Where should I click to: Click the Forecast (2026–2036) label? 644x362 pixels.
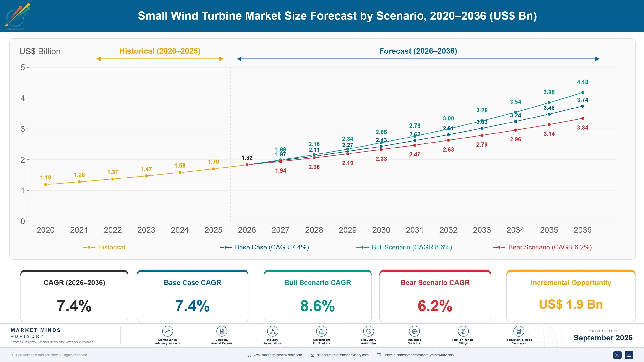(418, 51)
